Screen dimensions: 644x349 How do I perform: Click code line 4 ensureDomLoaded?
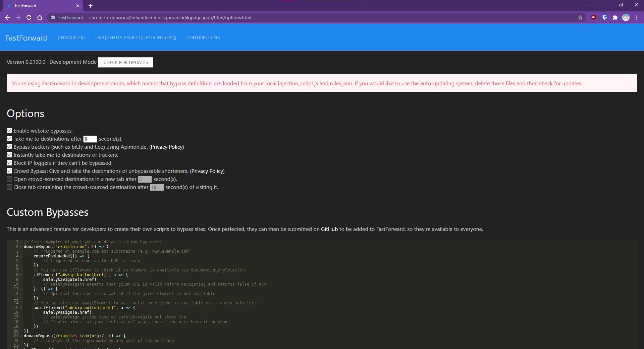click(x=61, y=256)
